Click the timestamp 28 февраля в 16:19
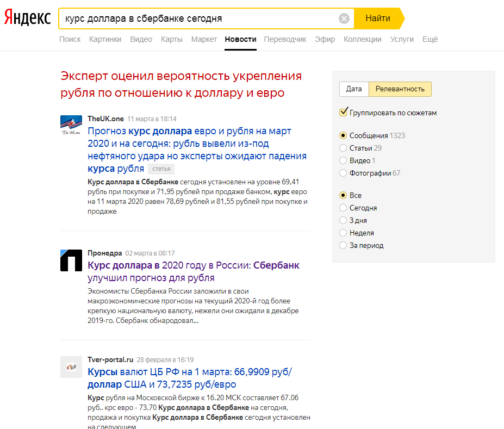Image resolution: width=504 pixels, height=429 pixels. (x=165, y=359)
